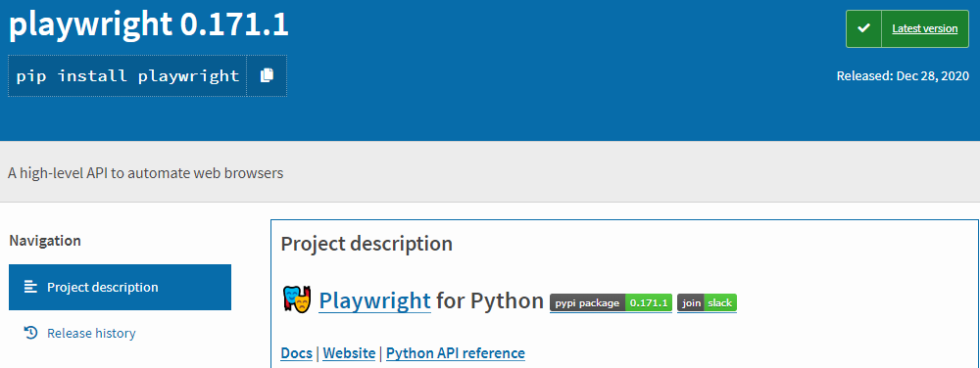Click the Project description section heading
The width and height of the screenshot is (980, 368).
tap(367, 244)
